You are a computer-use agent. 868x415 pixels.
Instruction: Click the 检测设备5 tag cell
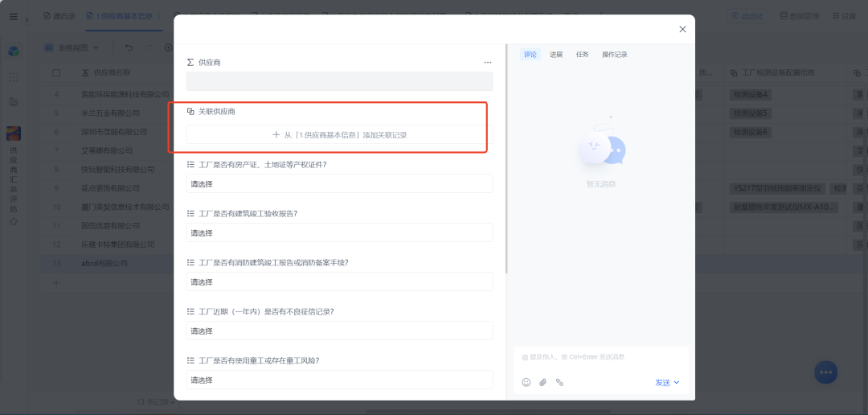coord(751,113)
